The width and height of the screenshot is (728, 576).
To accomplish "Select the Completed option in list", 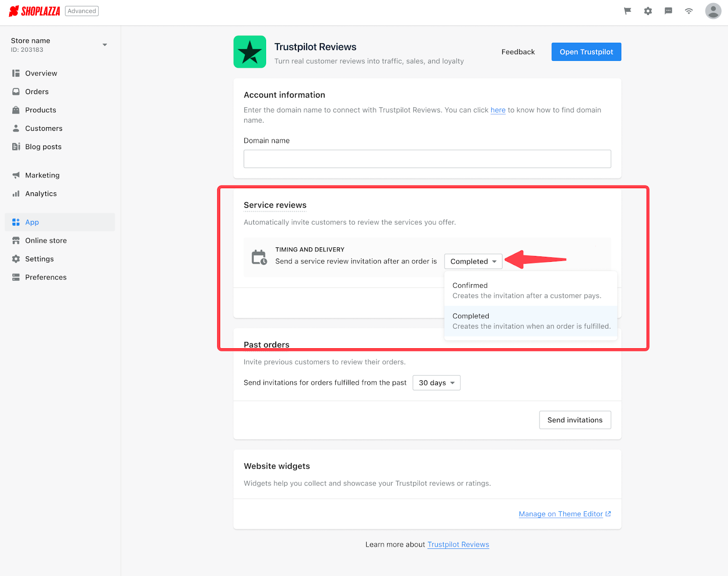I will [x=531, y=321].
